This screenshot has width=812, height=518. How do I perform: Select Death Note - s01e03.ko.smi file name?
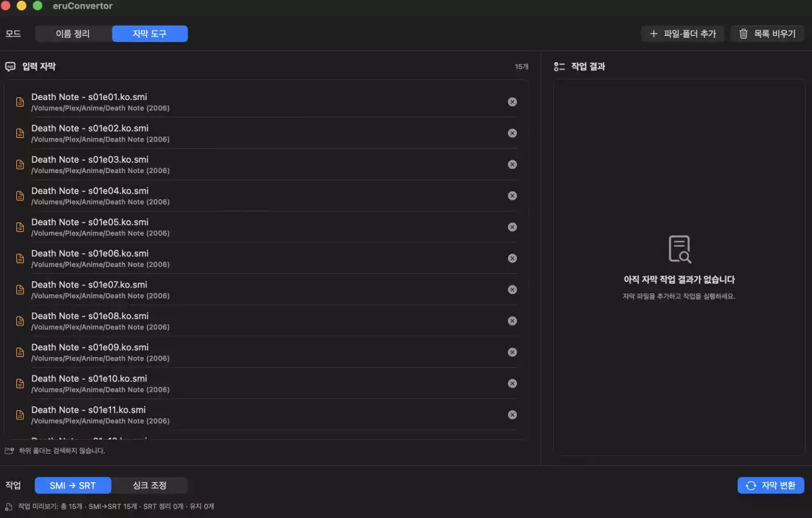[90, 160]
